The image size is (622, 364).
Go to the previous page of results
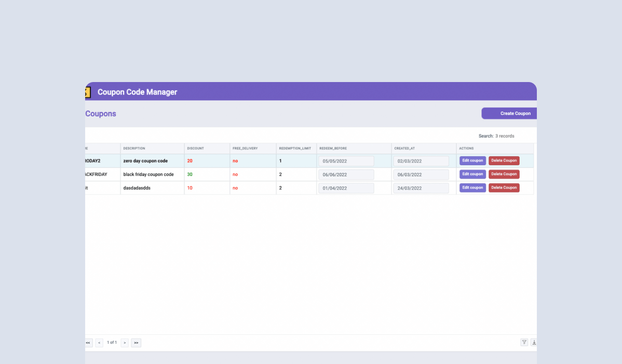[99, 343]
